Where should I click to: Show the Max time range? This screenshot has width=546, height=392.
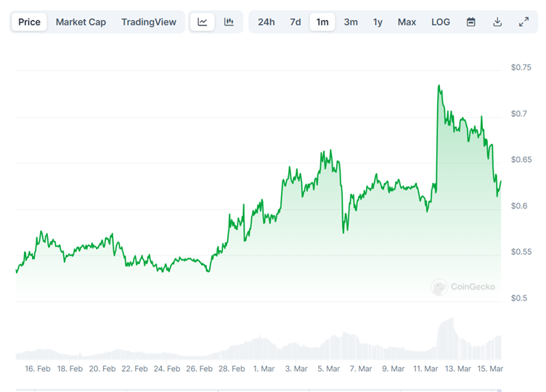click(407, 22)
